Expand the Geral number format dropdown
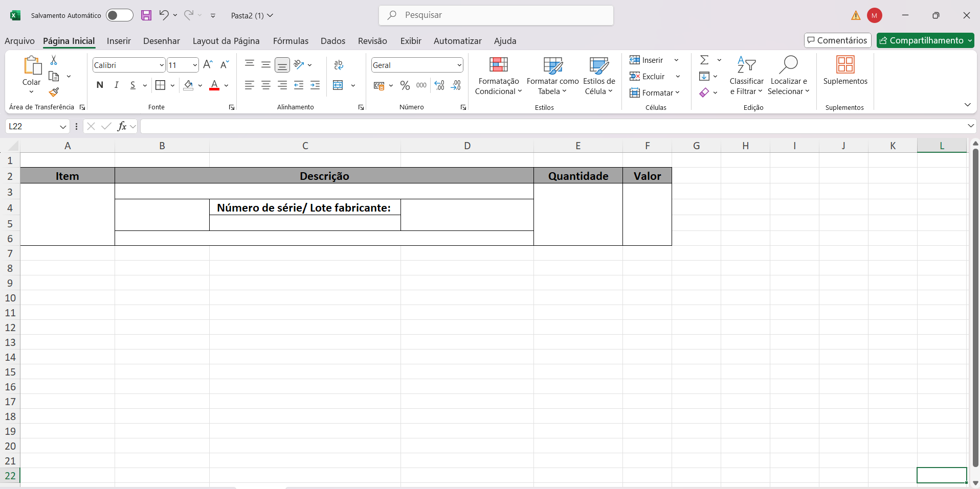This screenshot has width=980, height=489. (459, 65)
